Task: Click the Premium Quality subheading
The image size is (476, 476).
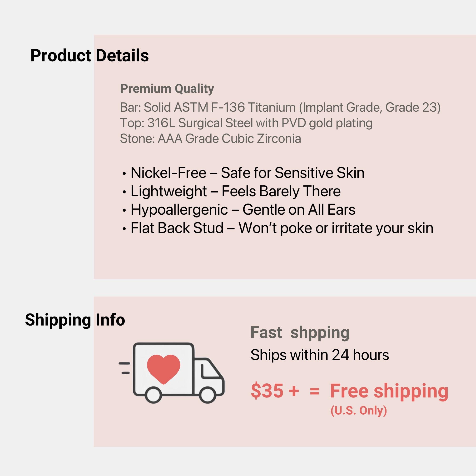Action: point(167,89)
